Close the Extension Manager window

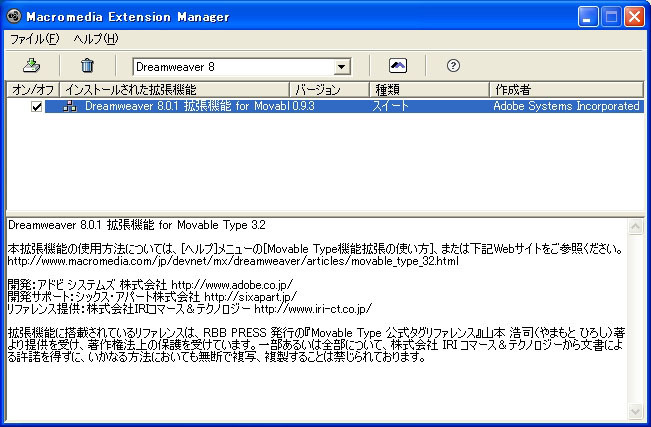634,17
